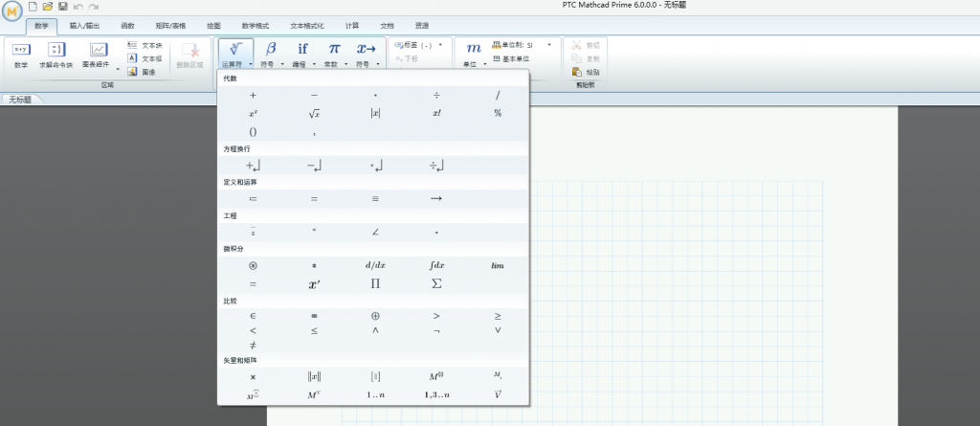The height and width of the screenshot is (426, 980).
Task: Change the unit system (单位制: SI) dropdown
Action: 523,45
